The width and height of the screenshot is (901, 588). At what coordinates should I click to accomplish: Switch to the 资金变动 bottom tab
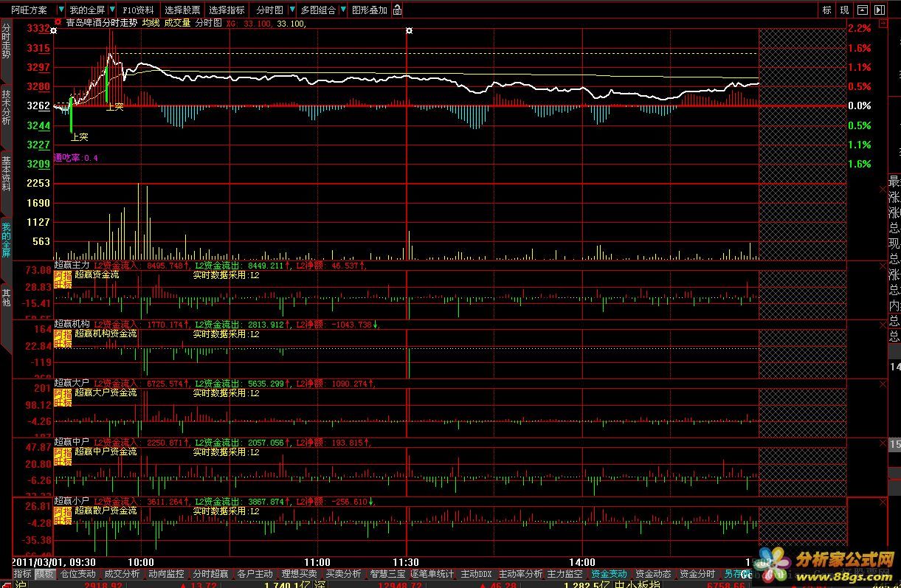click(x=609, y=573)
